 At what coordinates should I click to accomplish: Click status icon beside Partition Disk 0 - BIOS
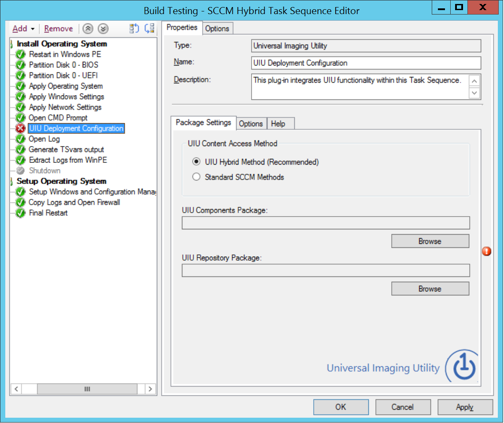(21, 65)
